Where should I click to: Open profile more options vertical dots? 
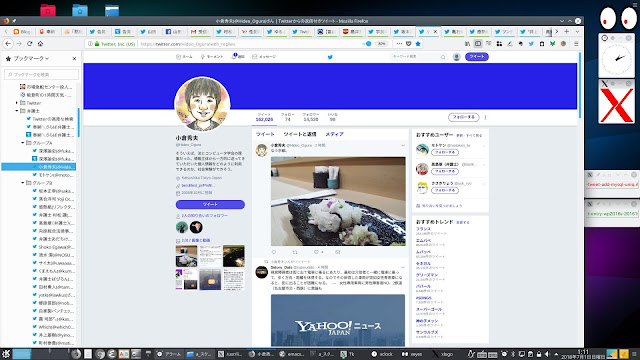click(485, 117)
